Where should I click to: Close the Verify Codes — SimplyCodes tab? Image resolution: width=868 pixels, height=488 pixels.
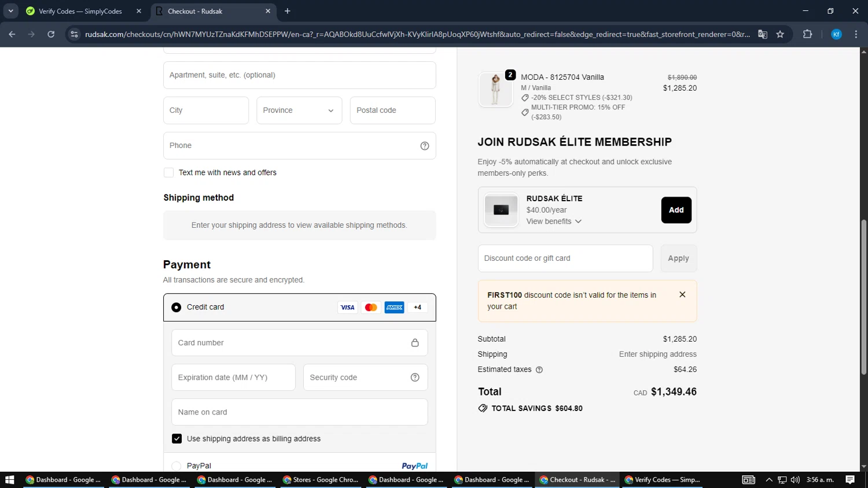coord(139,11)
